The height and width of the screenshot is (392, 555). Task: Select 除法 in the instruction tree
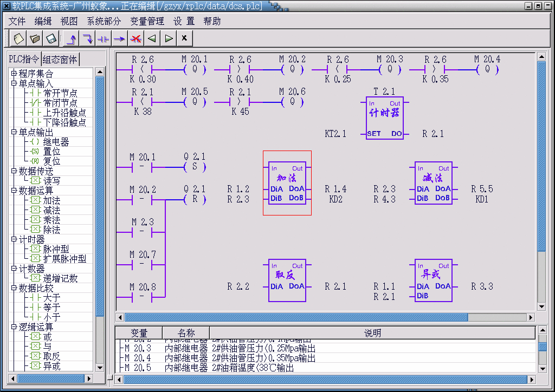51,230
